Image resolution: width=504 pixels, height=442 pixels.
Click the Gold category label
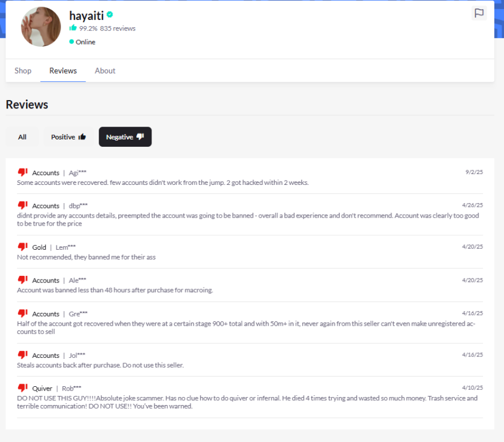click(39, 247)
